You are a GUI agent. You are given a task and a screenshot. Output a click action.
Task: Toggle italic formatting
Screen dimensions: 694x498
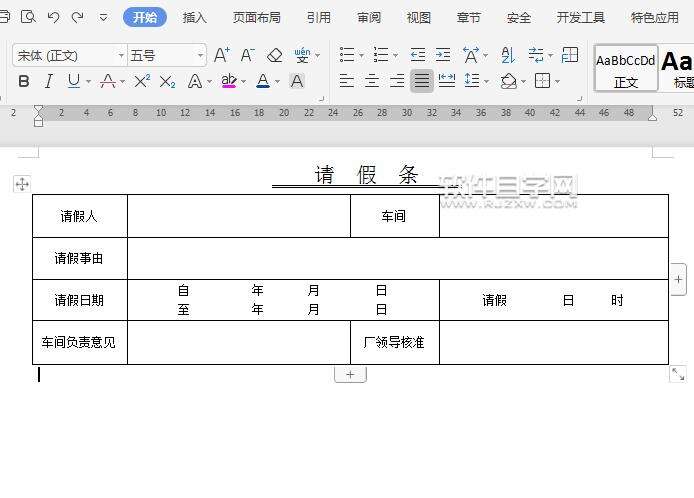coord(49,81)
